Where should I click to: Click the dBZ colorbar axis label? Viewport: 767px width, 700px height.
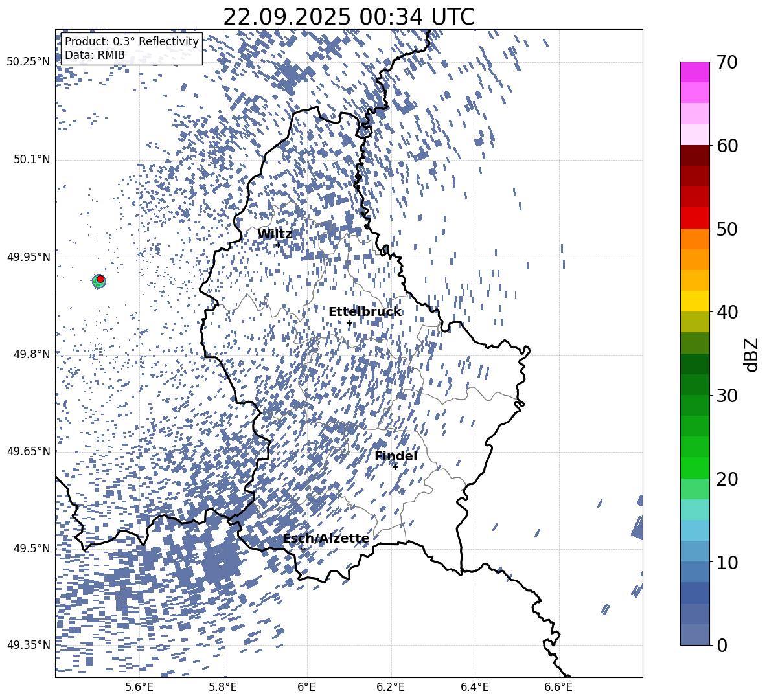tap(752, 354)
